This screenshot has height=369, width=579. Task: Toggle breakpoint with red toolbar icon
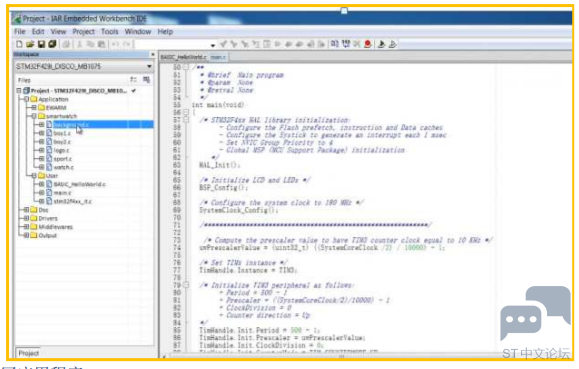367,44
